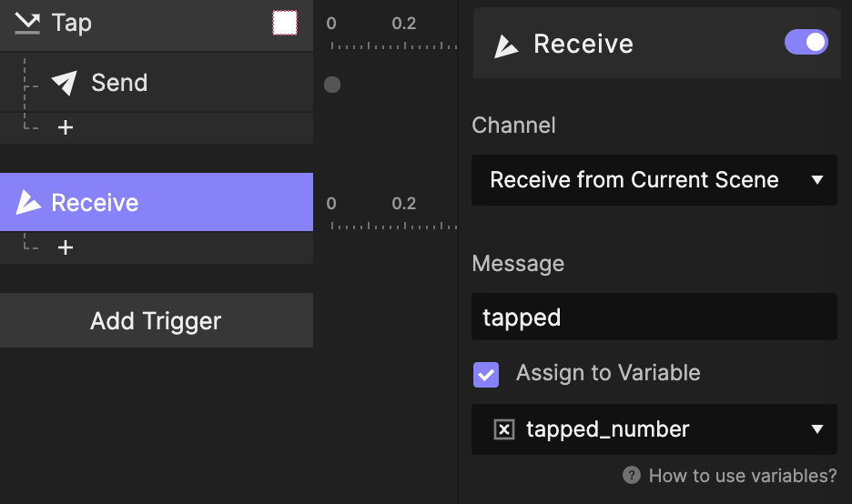This screenshot has height=504, width=852.
Task: Click the tapped Message input field
Action: (x=654, y=318)
